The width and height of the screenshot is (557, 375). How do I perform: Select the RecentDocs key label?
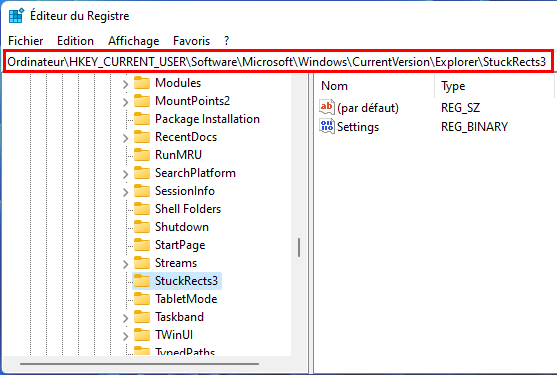tap(186, 137)
